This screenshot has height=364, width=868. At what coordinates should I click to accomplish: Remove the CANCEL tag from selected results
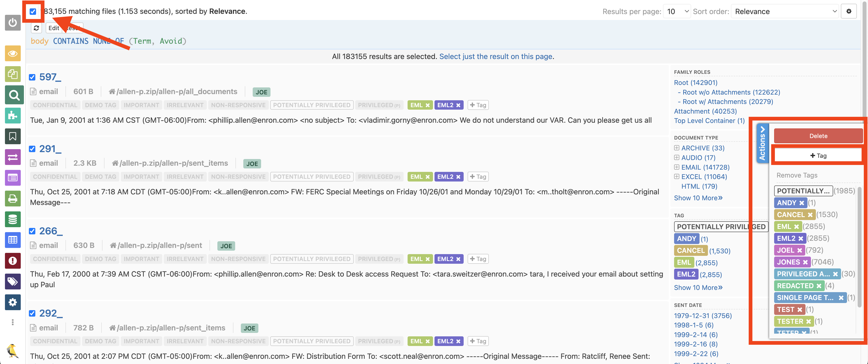(810, 215)
